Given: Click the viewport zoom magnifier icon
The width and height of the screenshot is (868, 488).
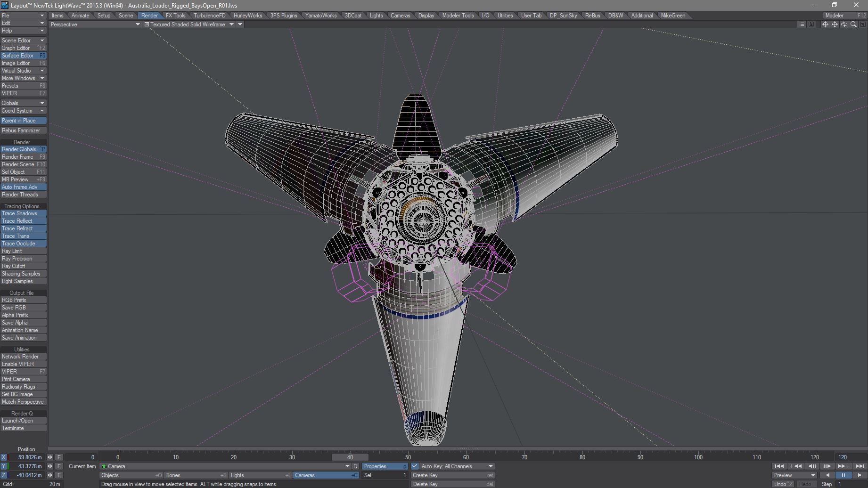Looking at the screenshot, I should tap(853, 24).
